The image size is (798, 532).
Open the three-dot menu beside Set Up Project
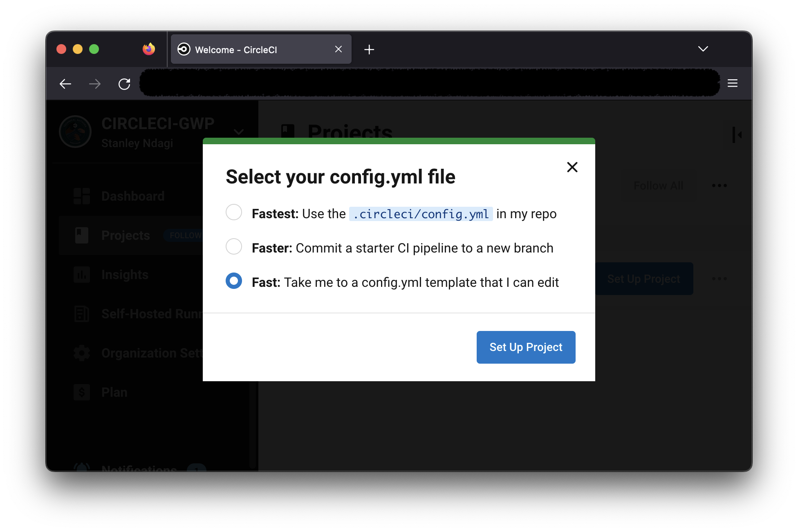pos(720,279)
